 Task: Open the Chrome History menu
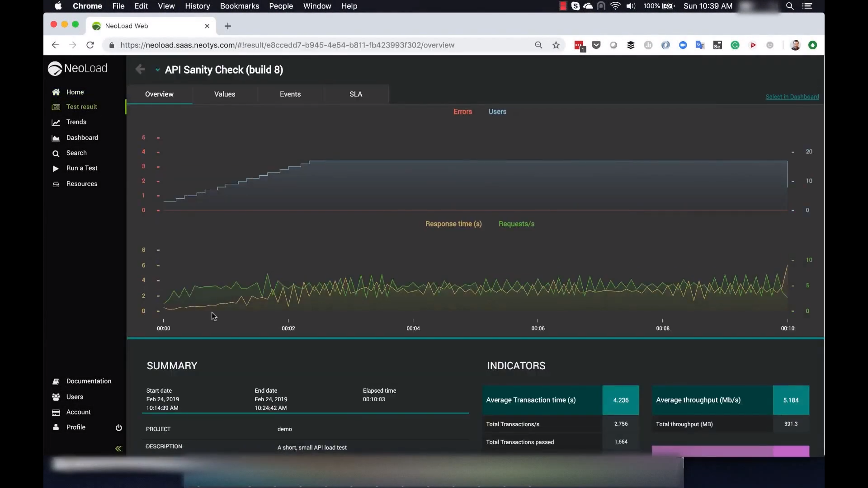tap(197, 6)
